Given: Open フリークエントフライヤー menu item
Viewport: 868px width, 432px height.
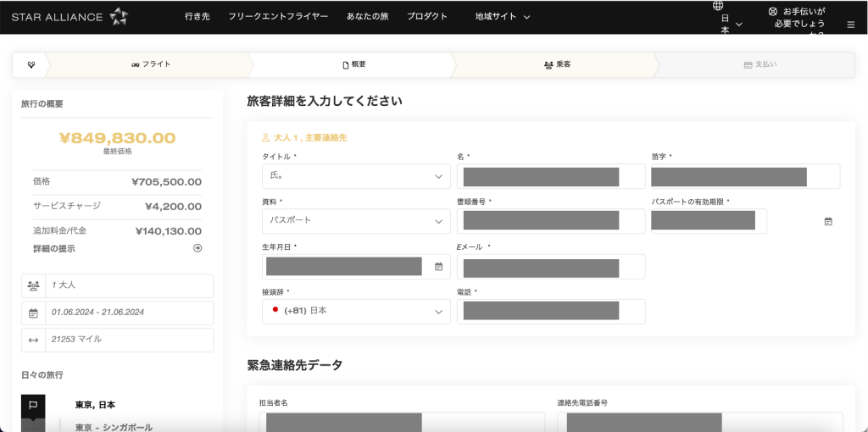Looking at the screenshot, I should 278,16.
